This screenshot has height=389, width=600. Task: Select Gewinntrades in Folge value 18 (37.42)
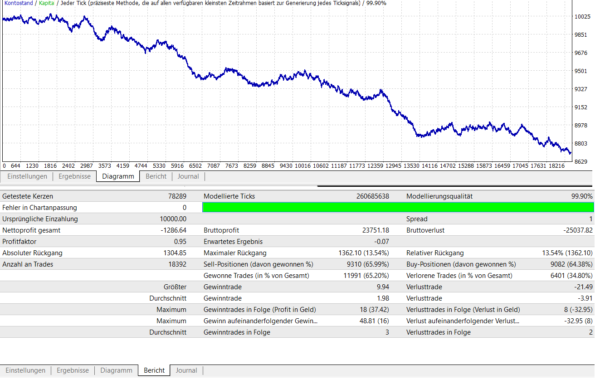coord(375,309)
